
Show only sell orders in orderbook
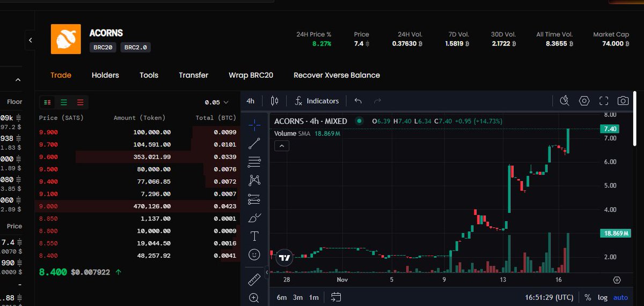[x=80, y=102]
